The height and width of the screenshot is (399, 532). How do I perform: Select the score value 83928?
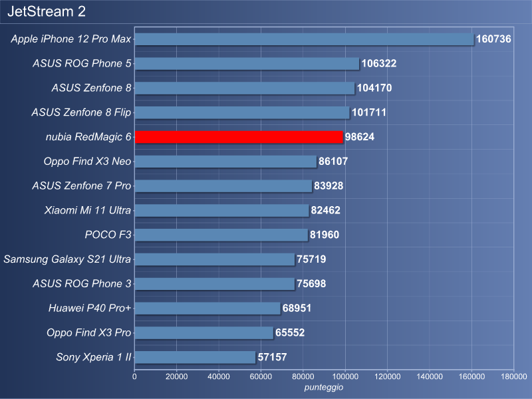329,186
